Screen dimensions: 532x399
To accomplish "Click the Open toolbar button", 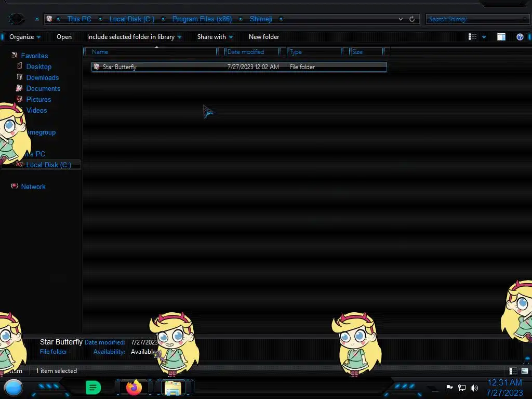I will 64,37.
